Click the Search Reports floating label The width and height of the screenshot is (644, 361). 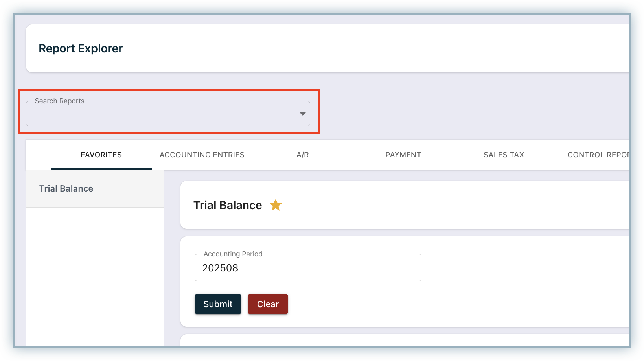59,101
